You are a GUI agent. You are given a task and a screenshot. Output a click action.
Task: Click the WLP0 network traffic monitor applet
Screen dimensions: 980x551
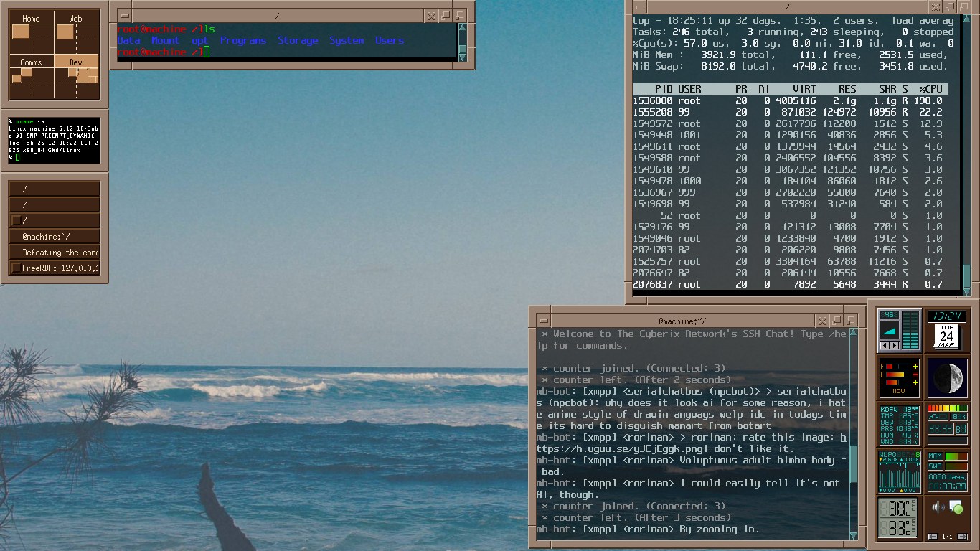coord(899,472)
